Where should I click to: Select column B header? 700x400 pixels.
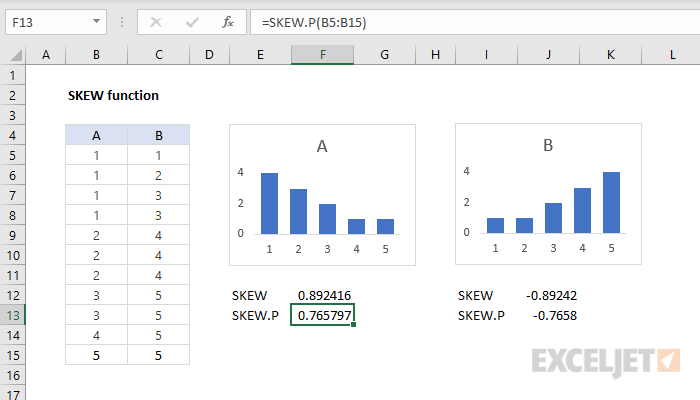tap(96, 55)
